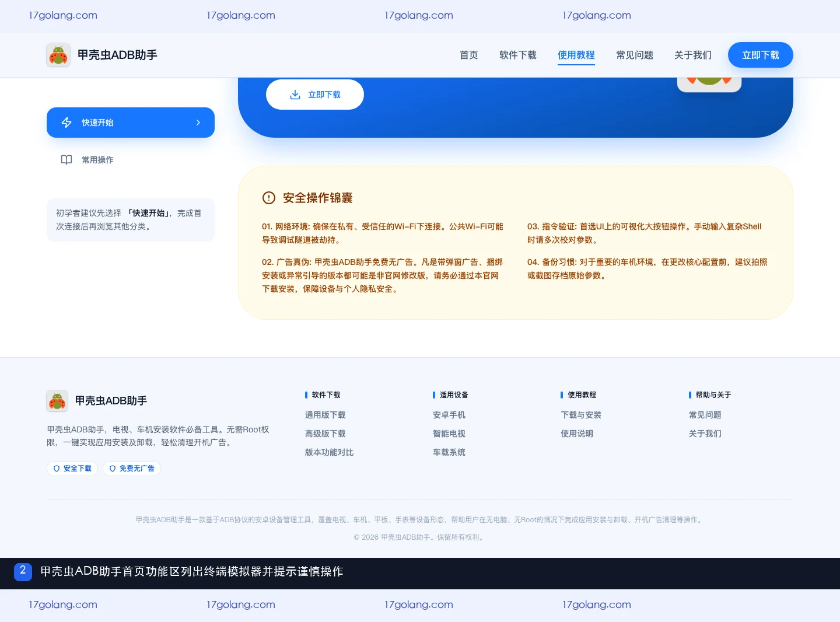
Task: Click the ladybug logo in the header
Action: point(58,55)
